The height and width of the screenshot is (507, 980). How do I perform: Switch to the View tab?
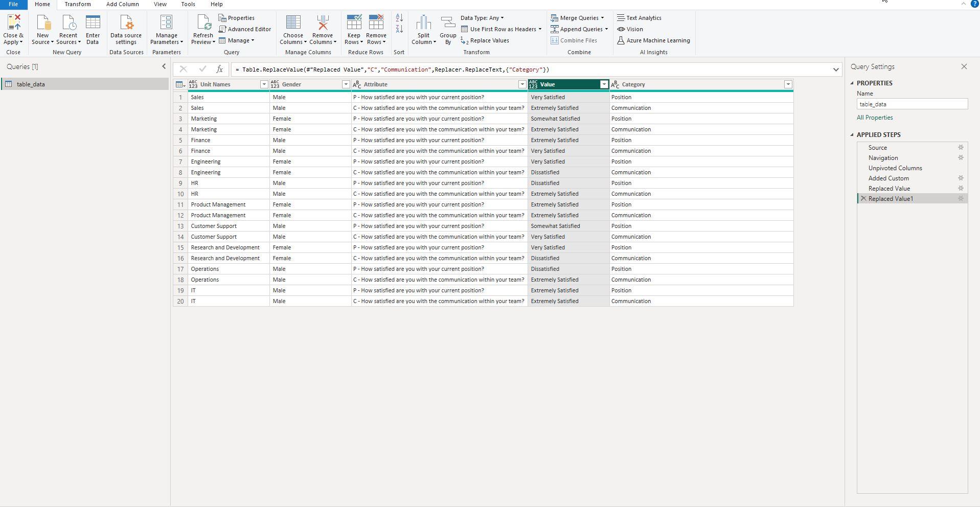(x=160, y=4)
